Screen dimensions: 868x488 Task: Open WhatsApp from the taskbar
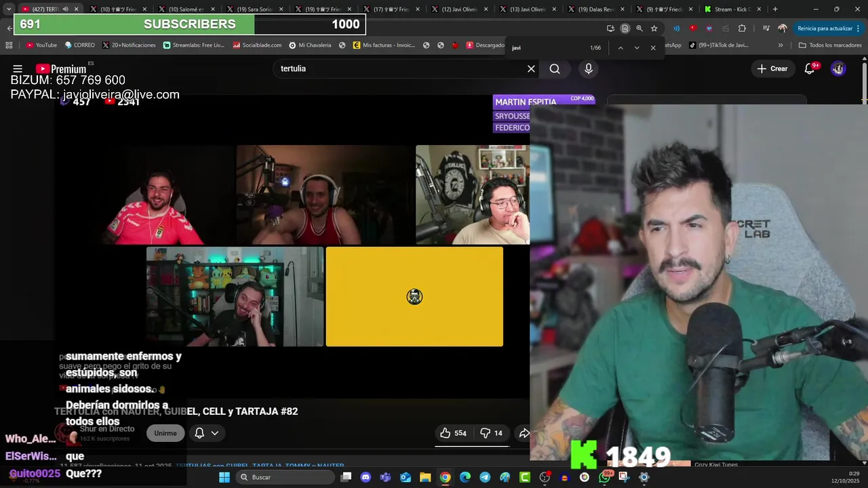604,477
